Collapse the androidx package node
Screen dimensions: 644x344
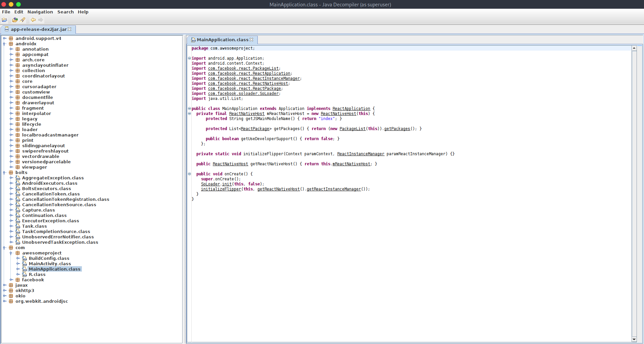[4, 44]
